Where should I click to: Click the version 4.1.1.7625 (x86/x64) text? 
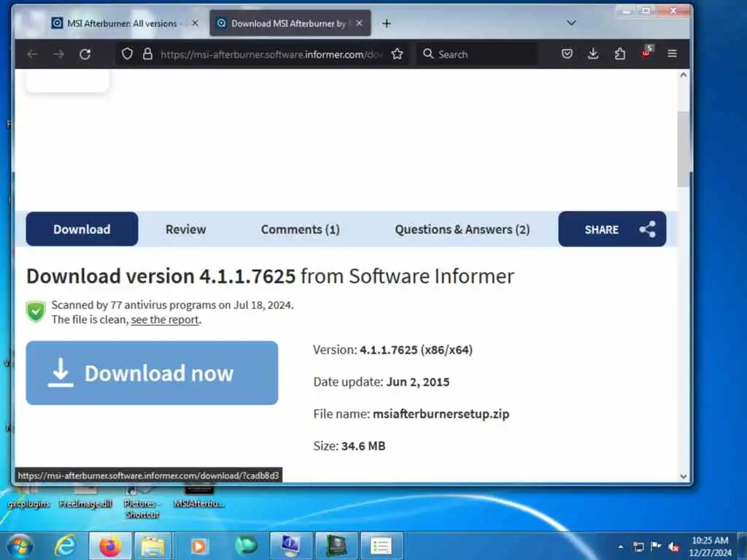pyautogui.click(x=416, y=350)
